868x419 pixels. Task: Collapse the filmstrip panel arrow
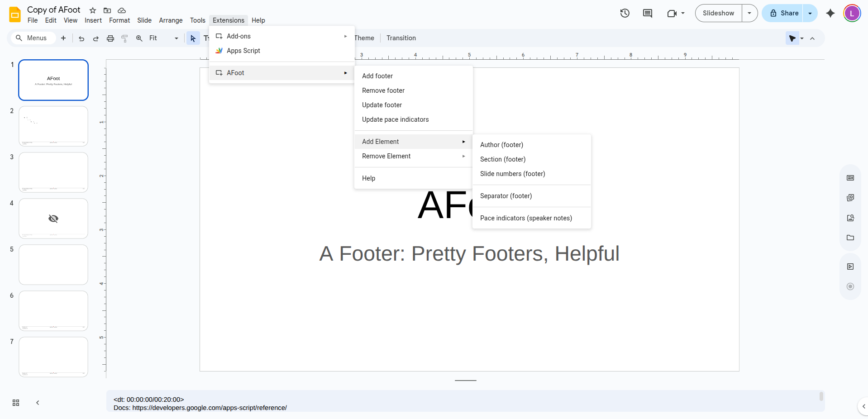(x=38, y=403)
